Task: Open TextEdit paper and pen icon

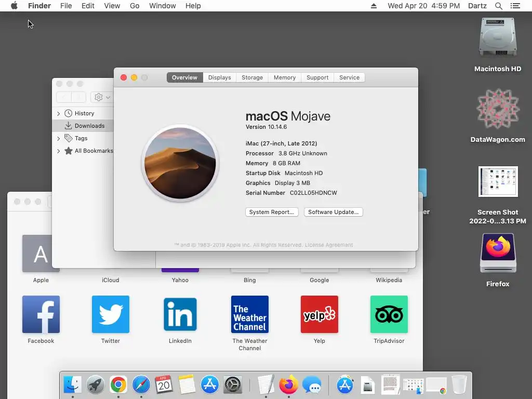Action: pos(266,385)
